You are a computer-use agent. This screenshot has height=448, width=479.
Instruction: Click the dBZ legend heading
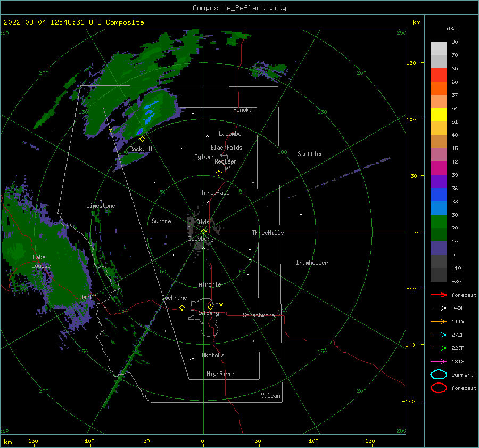tap(451, 28)
